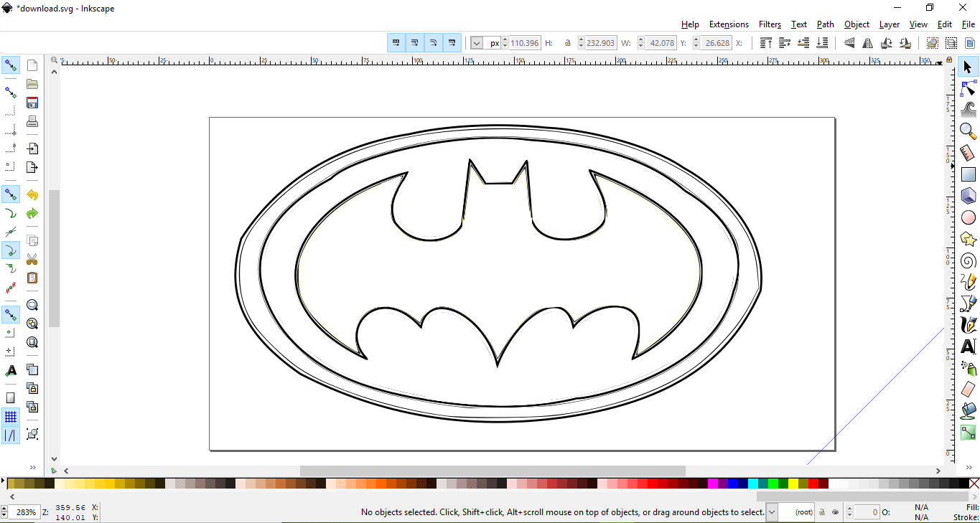Select the Measure ruler tool
Viewport: 980px width, 523px height.
click(x=968, y=153)
